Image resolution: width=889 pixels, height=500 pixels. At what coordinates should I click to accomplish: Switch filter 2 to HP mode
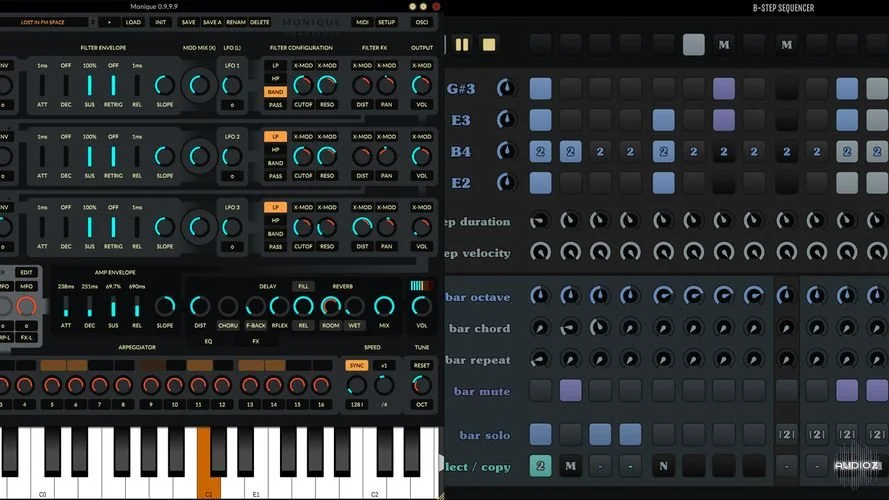[275, 150]
